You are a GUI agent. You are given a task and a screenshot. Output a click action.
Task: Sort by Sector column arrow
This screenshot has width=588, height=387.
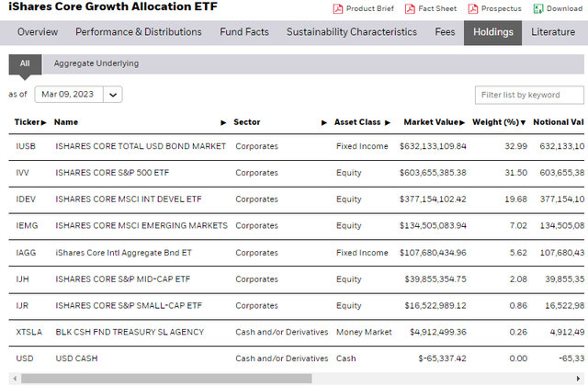[324, 123]
